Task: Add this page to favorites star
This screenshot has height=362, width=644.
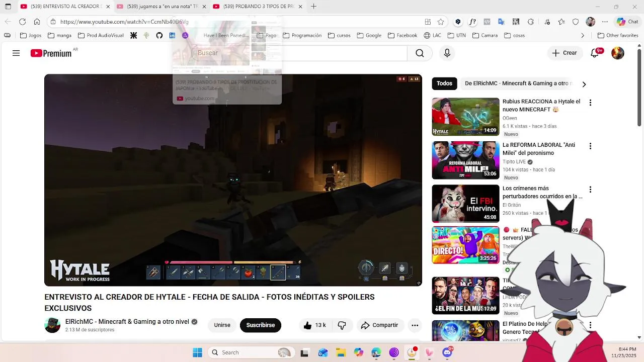Action: [441, 22]
